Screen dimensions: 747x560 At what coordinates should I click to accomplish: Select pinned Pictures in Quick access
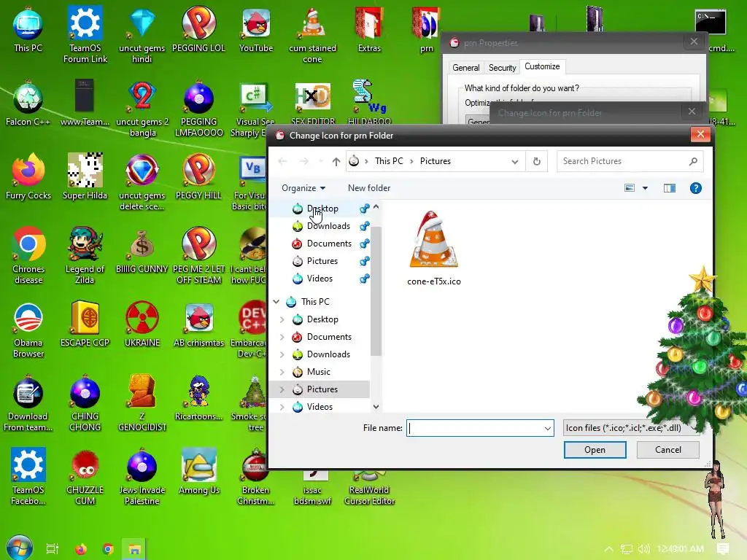coord(322,261)
